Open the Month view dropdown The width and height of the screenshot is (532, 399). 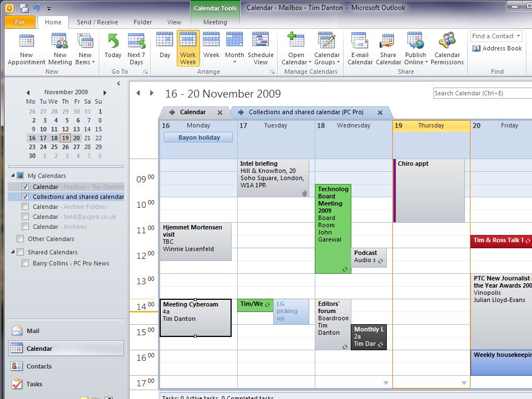(x=234, y=49)
